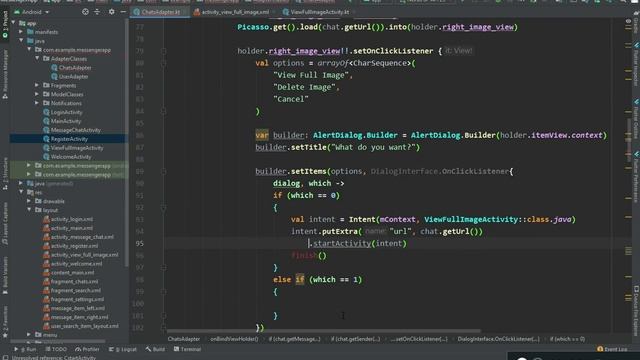Toggle the Resource Manager side panel

pos(5,74)
